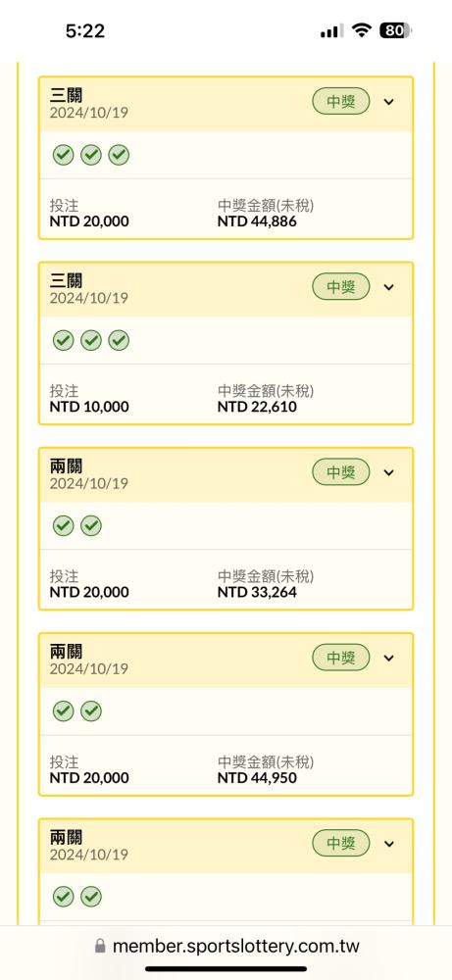Open details chevron for NTD 44,950 bet
Screen dimensions: 452x980
[x=389, y=659]
